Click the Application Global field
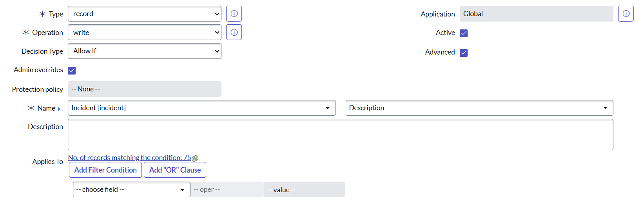Viewport: 644px width, 202px height. pos(536,14)
